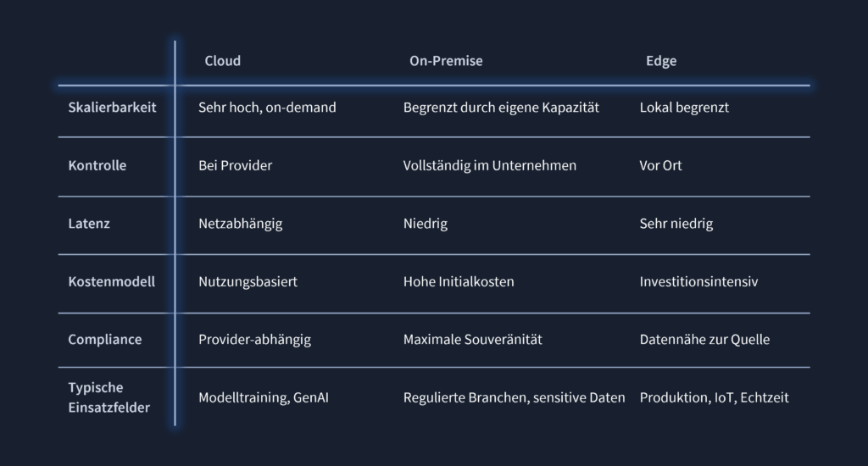Image resolution: width=868 pixels, height=466 pixels.
Task: Select the 'Hohe Initialkosten' cell
Action: (459, 281)
